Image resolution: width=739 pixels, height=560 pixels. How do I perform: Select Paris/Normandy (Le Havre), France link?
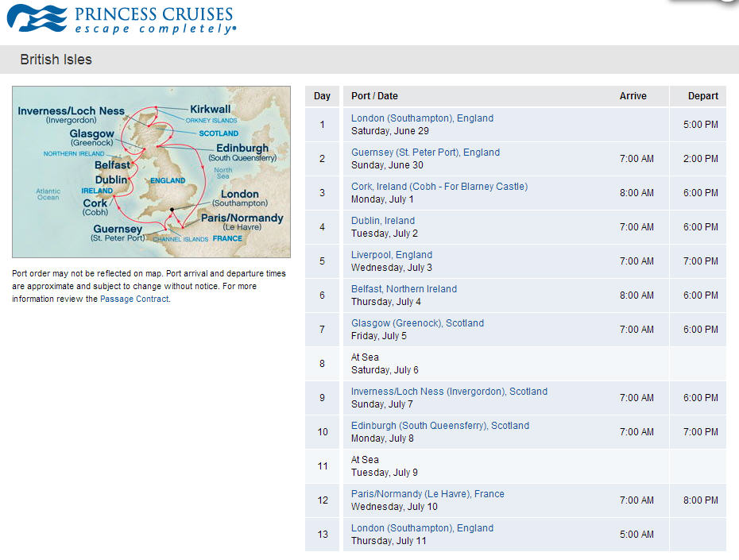point(428,494)
